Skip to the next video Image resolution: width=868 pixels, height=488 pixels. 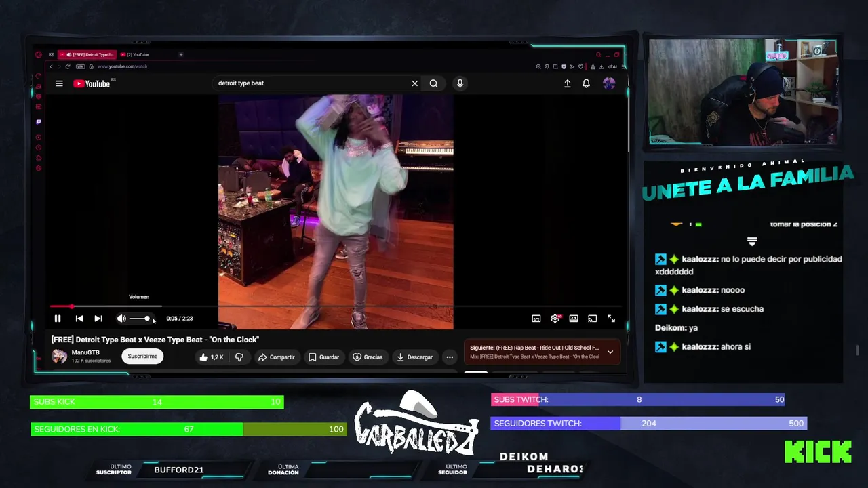98,319
